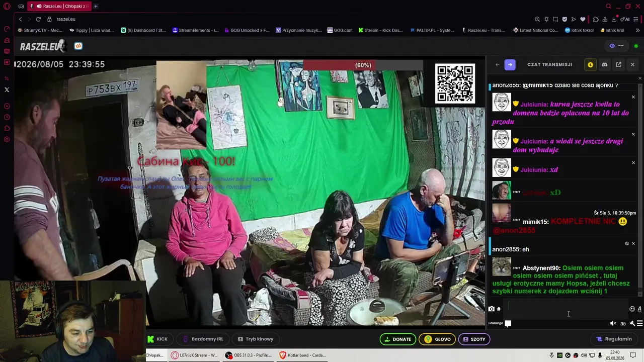This screenshot has height=362, width=644.
Task: Open the Discord icon in chat header
Action: (604, 64)
